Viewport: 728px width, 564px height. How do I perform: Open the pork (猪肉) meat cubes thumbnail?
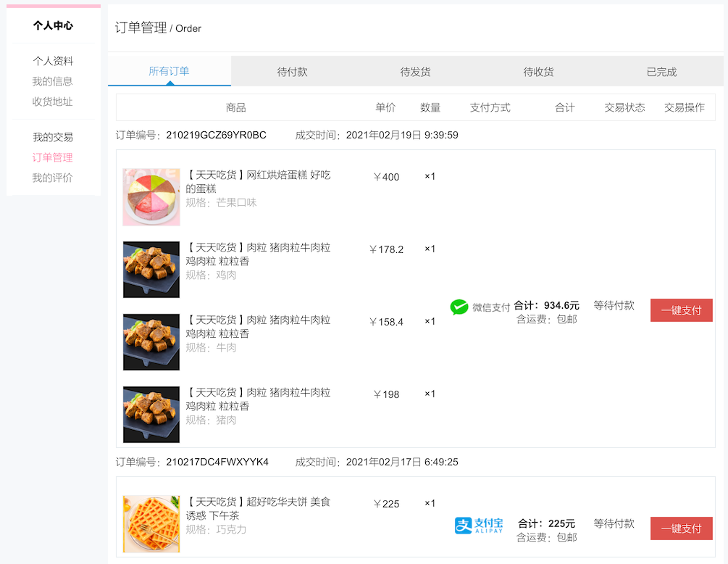click(x=151, y=415)
